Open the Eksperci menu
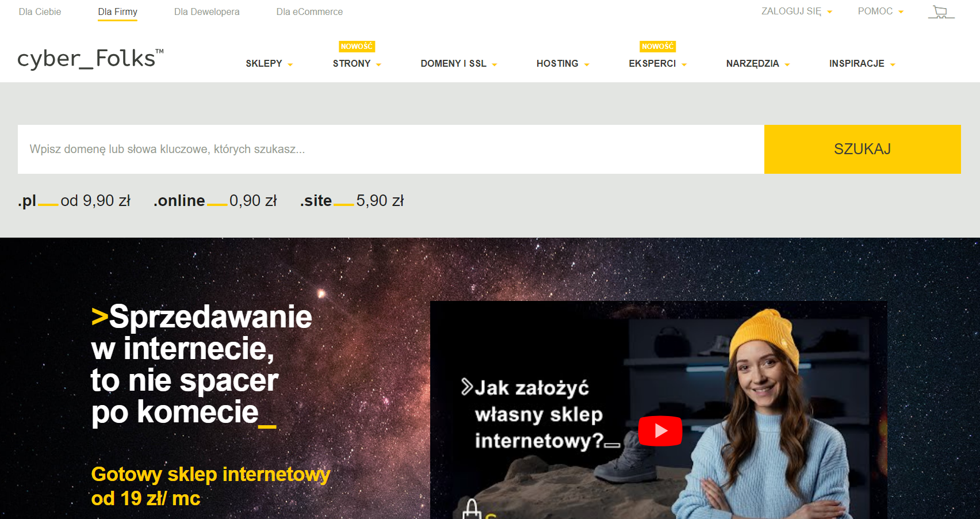The height and width of the screenshot is (519, 980). click(x=657, y=63)
